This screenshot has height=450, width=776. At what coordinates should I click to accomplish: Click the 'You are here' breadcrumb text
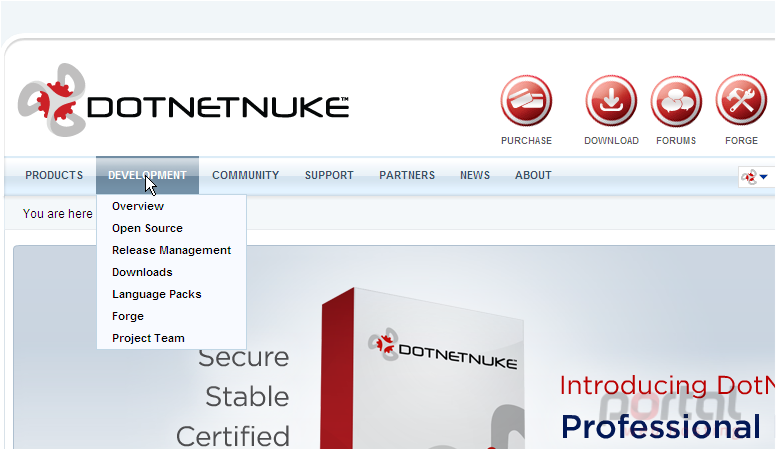tap(57, 214)
